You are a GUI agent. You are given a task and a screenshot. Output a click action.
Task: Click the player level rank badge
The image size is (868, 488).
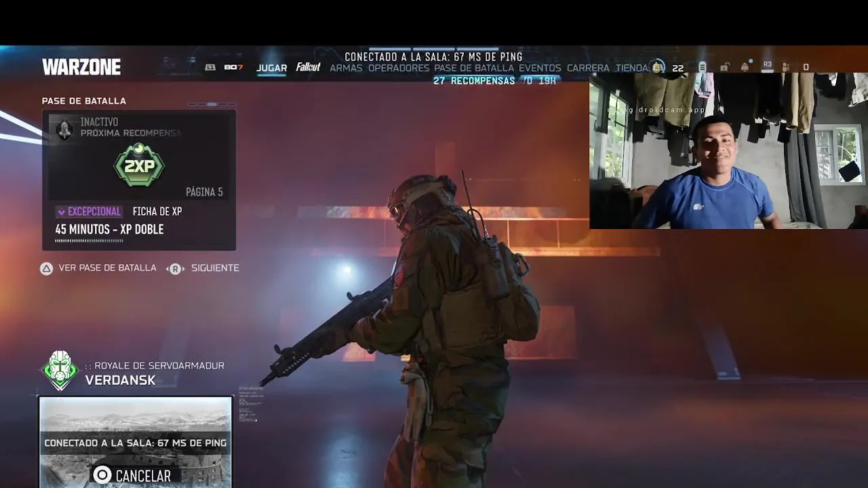[x=658, y=66]
